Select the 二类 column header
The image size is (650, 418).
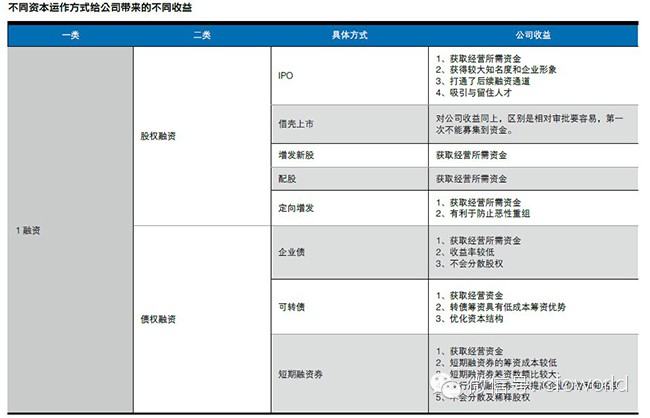(202, 35)
